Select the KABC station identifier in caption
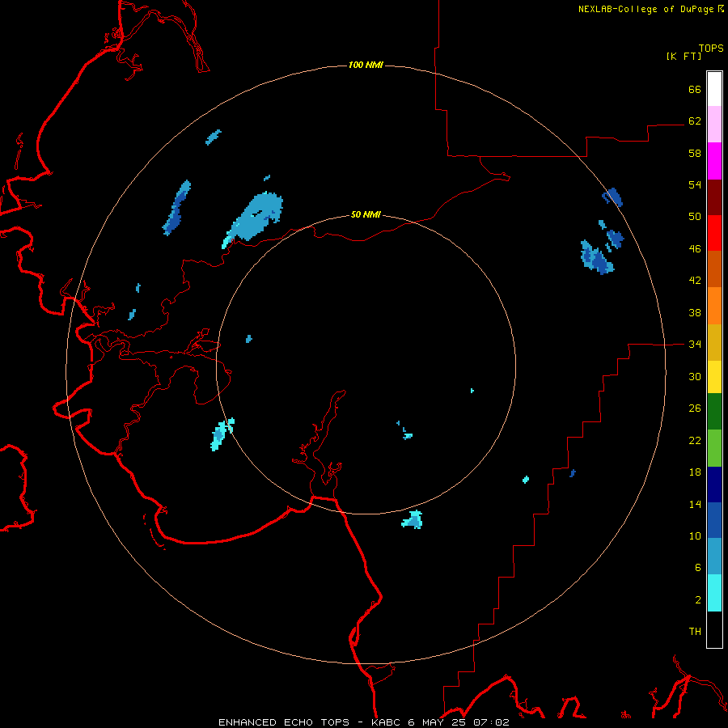The width and height of the screenshot is (728, 728). pos(387,722)
